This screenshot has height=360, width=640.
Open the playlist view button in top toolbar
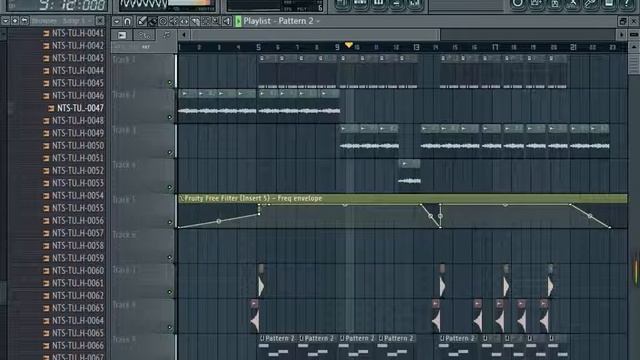click(x=341, y=4)
